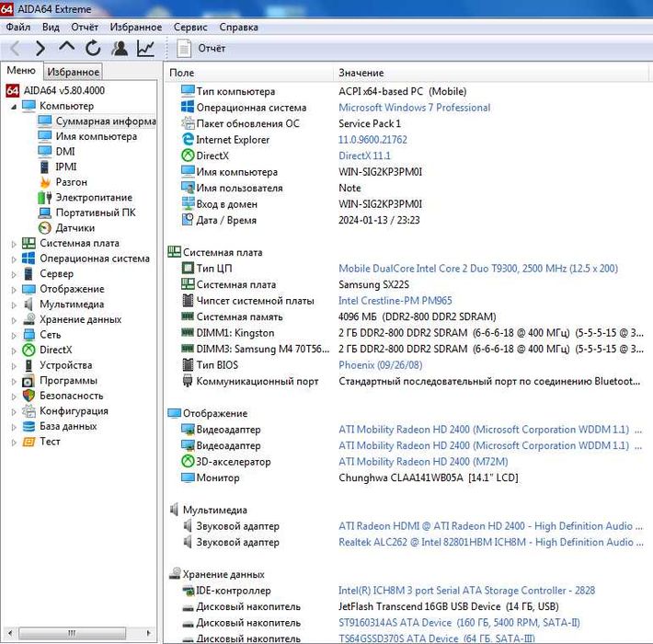The image size is (653, 644).
Task: Click Программы icon in tree
Action: tap(29, 381)
